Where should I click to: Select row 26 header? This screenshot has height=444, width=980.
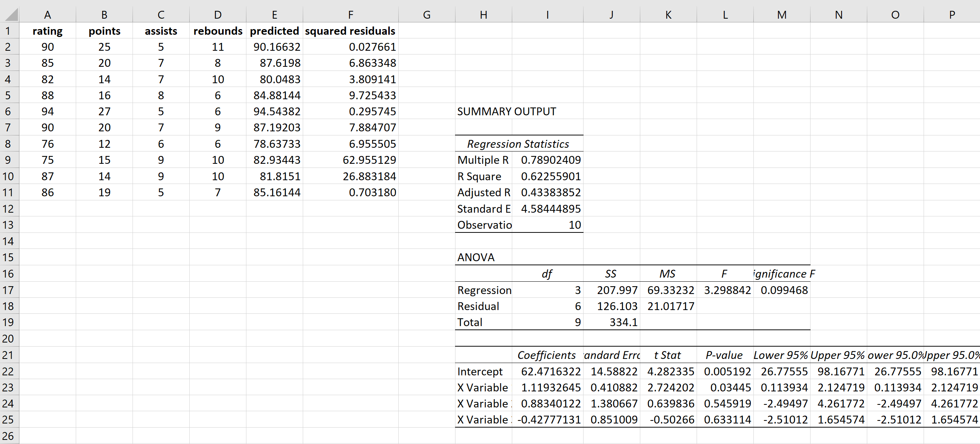(x=9, y=436)
